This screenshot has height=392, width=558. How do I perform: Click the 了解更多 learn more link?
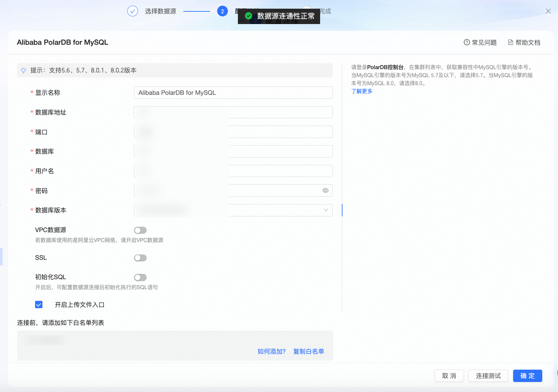tap(362, 91)
